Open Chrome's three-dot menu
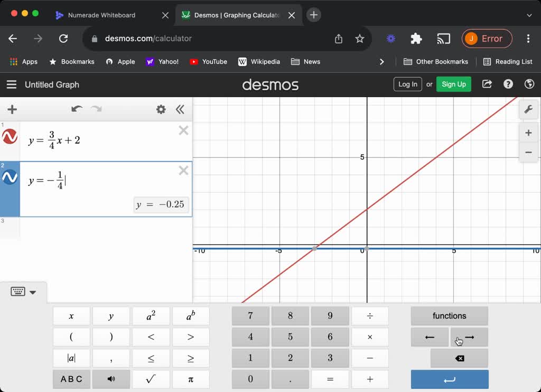 (x=528, y=39)
